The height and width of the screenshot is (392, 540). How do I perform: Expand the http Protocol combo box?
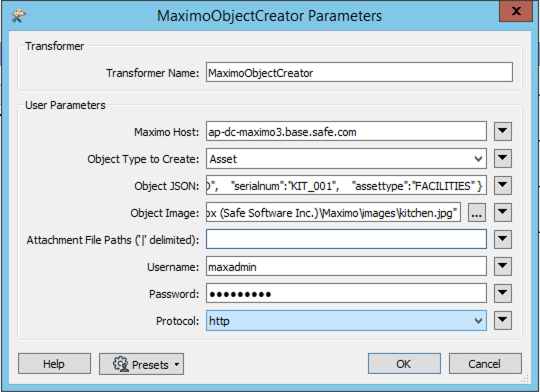point(346,320)
